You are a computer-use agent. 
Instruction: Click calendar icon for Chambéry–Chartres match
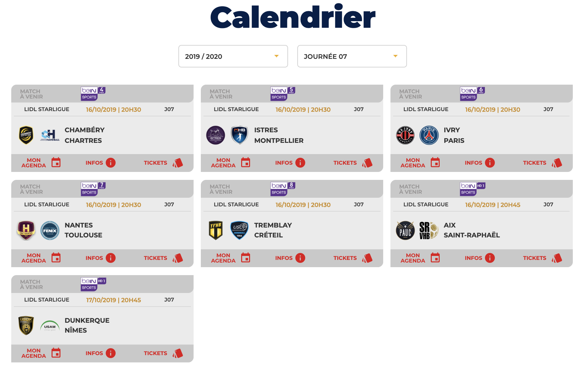[56, 163]
